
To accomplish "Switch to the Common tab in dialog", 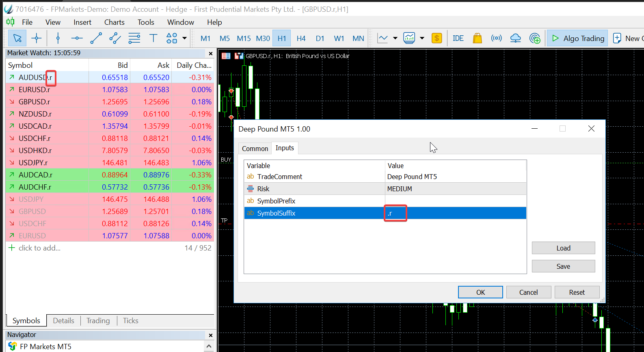I will (x=255, y=149).
